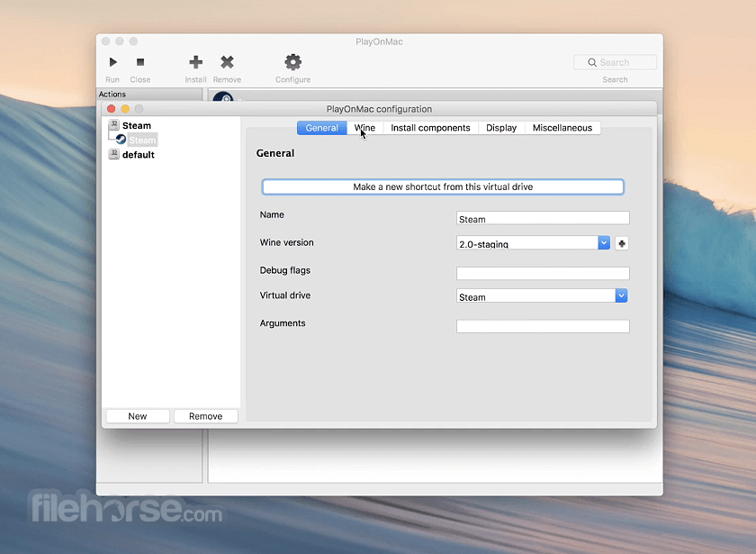The image size is (756, 554).
Task: Click the Install plus icon in main toolbar
Action: pyautogui.click(x=196, y=62)
